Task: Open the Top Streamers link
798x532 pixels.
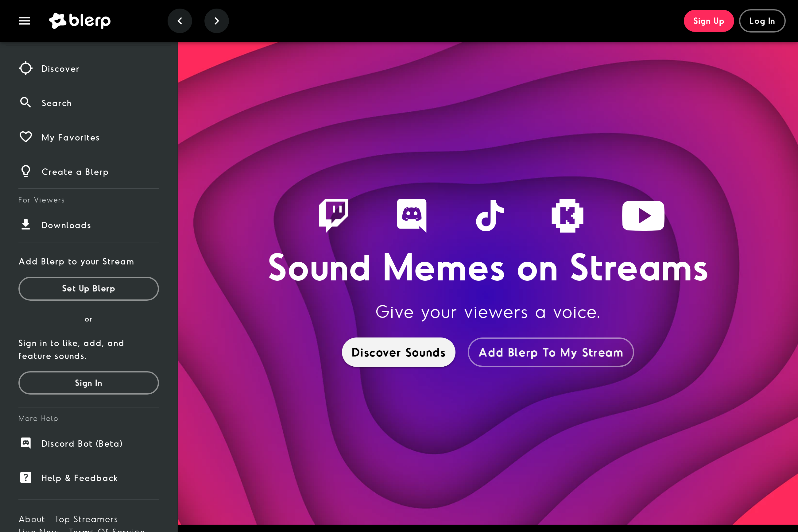Action: tap(86, 519)
